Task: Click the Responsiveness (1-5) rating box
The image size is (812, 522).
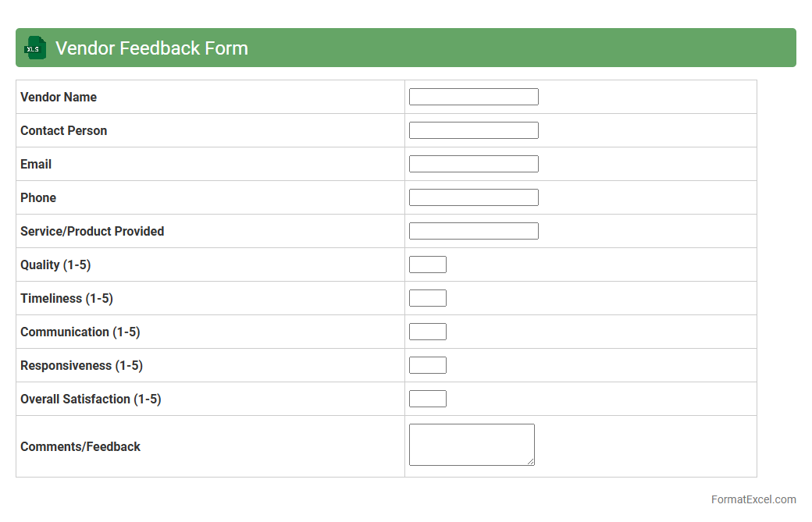Action: coord(428,365)
